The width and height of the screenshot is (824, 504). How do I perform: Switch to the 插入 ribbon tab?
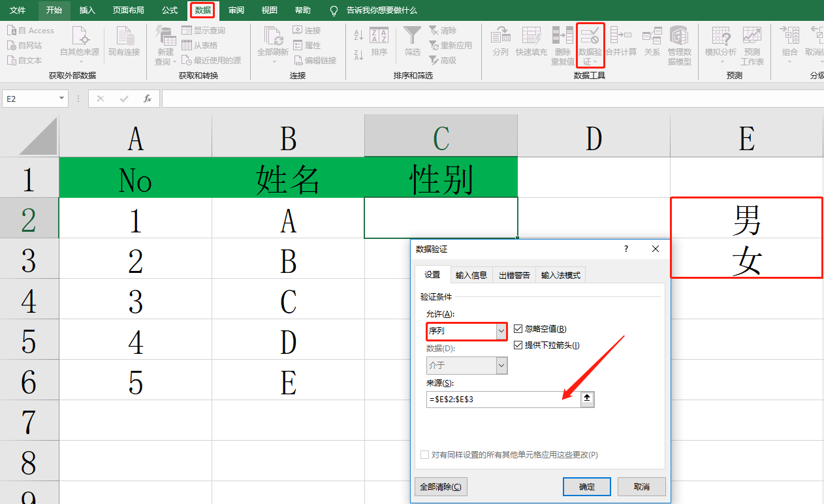(87, 10)
